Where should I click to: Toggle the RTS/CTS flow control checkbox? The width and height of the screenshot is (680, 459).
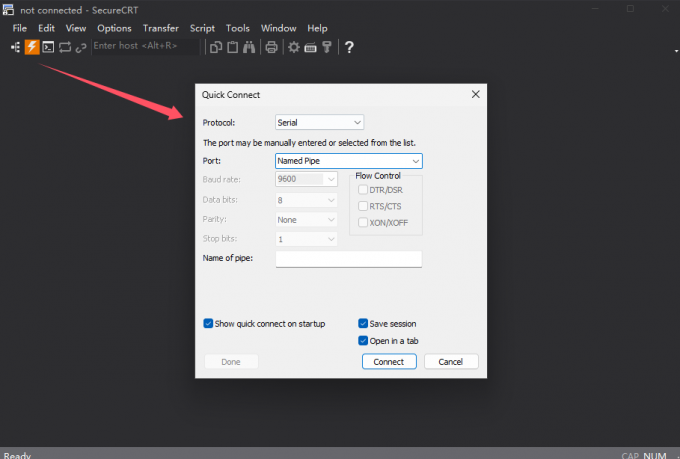363,206
